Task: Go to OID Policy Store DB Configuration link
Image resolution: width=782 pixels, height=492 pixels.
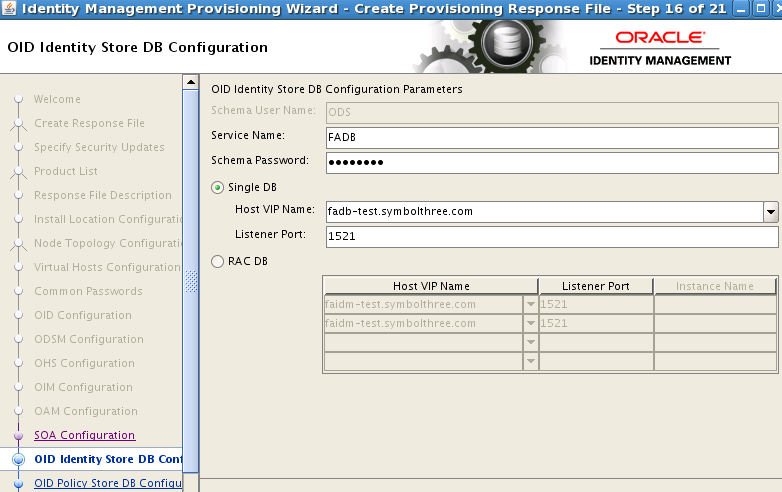Action: pos(107,484)
